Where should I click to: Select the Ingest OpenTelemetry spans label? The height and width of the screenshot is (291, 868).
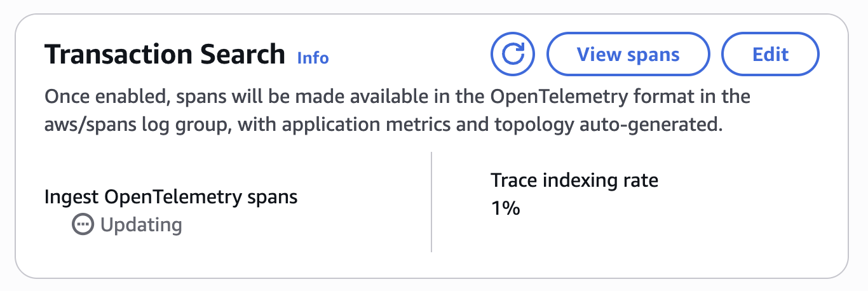tap(171, 197)
